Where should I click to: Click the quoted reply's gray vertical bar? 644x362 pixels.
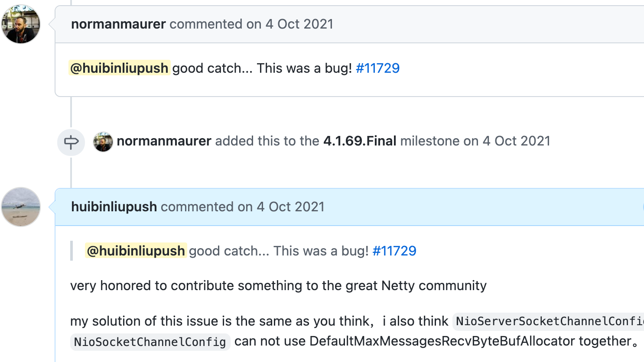click(72, 251)
